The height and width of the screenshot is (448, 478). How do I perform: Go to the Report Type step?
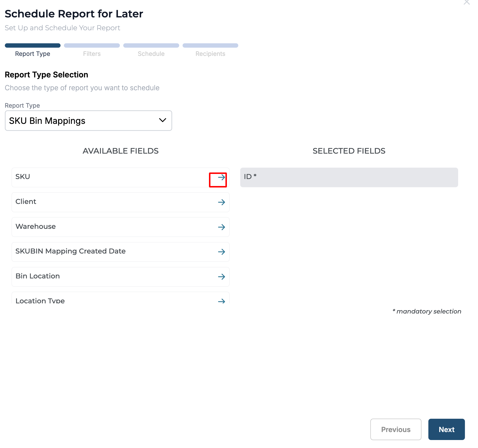(x=33, y=54)
